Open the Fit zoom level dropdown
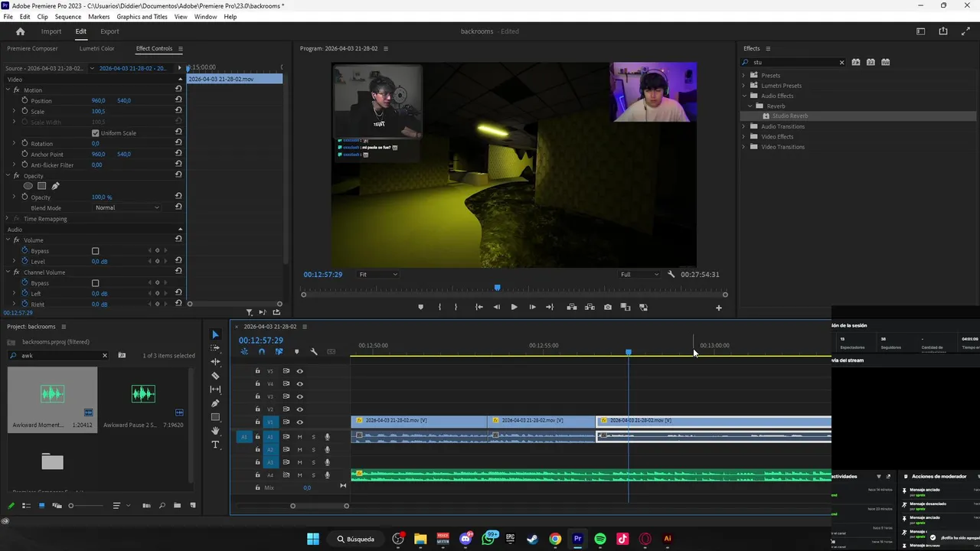 pyautogui.click(x=378, y=274)
